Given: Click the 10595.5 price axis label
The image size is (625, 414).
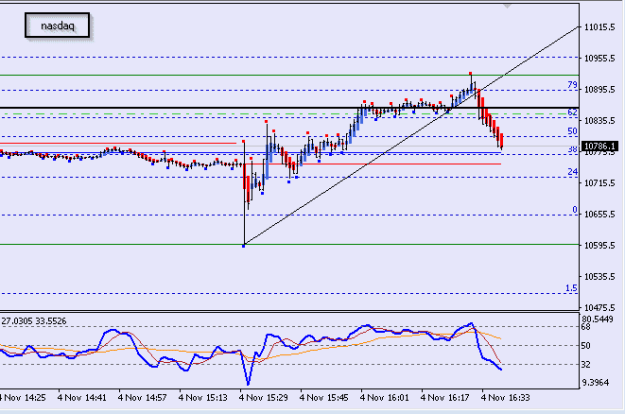Looking at the screenshot, I should pos(599,245).
